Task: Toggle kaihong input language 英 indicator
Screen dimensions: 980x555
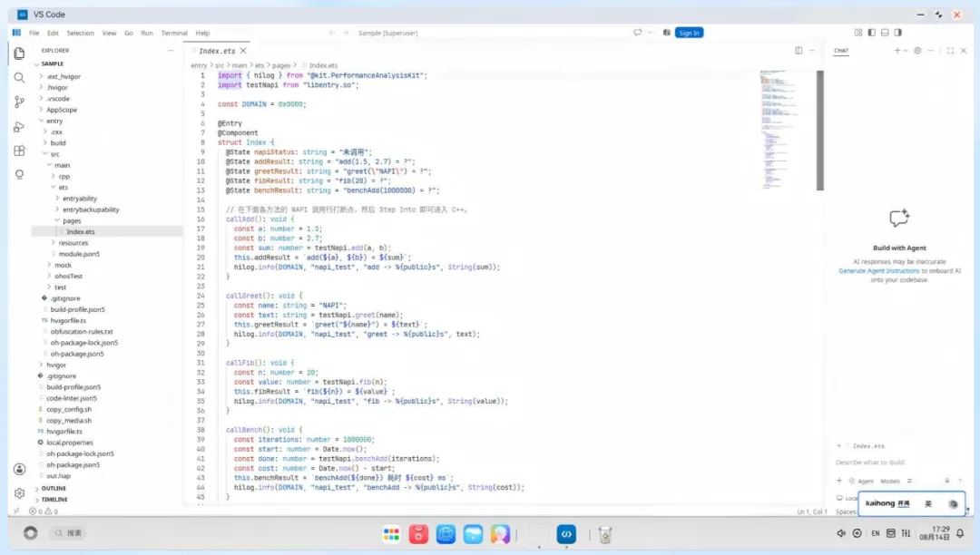Action: pos(928,503)
